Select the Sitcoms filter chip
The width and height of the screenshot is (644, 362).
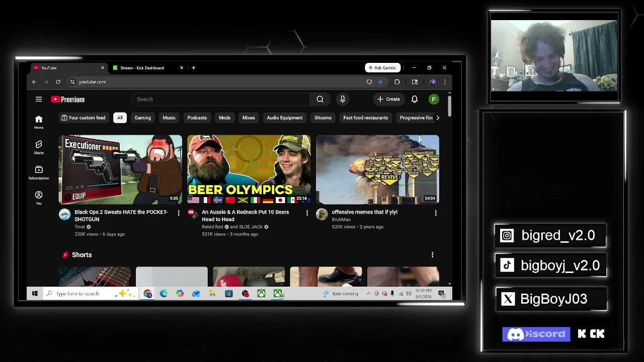(x=323, y=118)
